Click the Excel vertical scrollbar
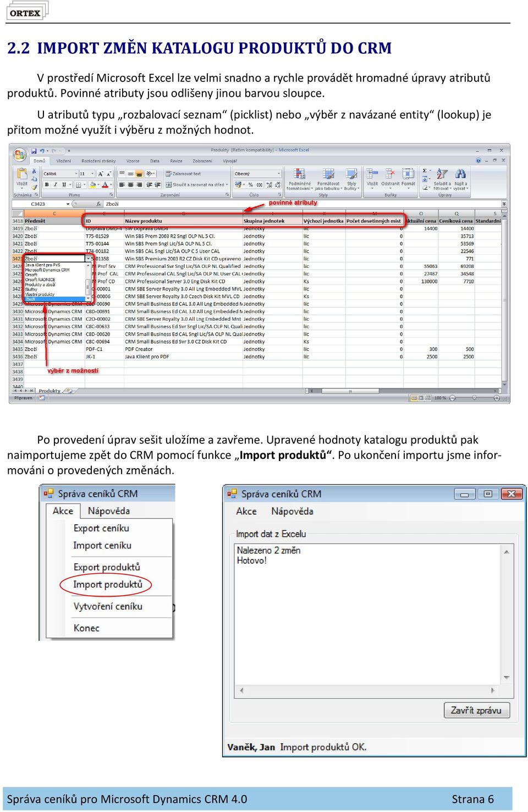 coord(504,301)
